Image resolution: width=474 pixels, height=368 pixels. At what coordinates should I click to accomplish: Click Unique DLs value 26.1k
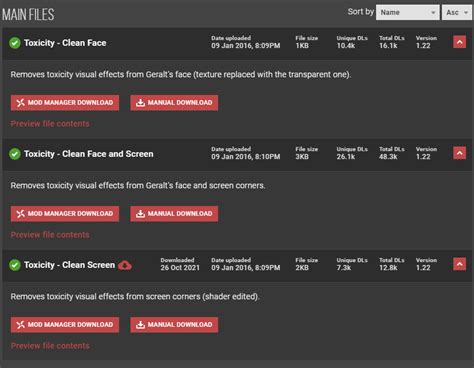click(346, 157)
